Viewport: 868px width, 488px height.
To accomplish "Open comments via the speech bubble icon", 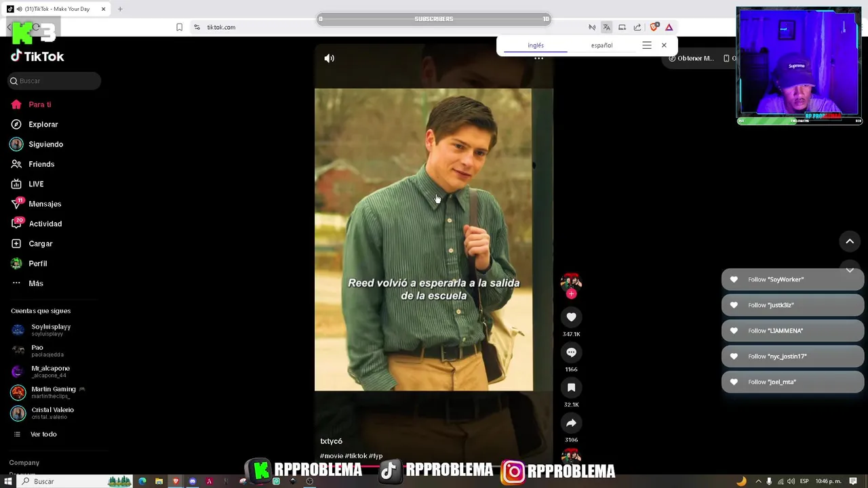I will pos(571,352).
